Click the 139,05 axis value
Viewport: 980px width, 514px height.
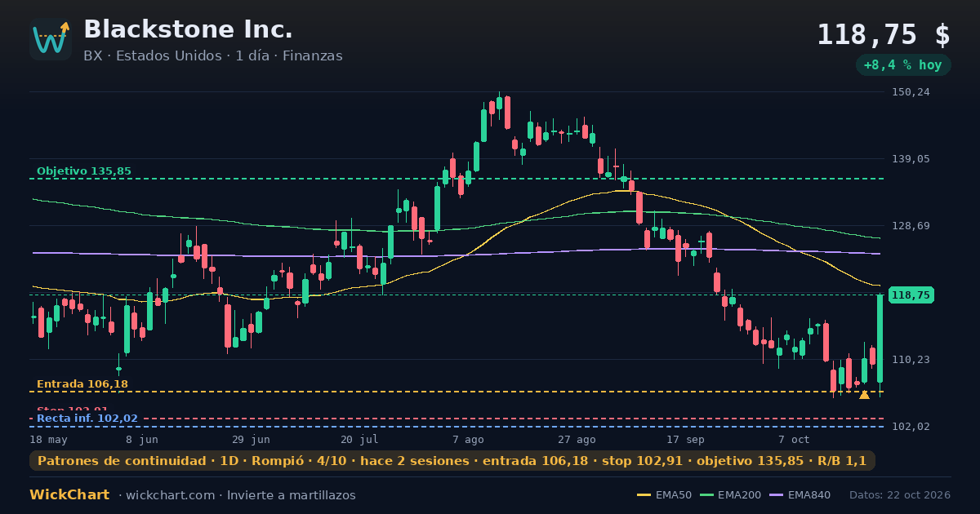point(911,159)
